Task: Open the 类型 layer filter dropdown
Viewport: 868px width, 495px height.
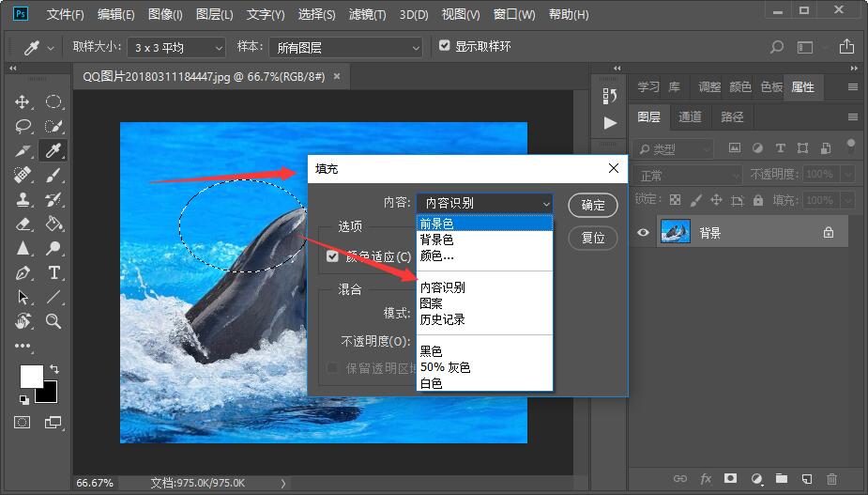Action: tap(673, 149)
